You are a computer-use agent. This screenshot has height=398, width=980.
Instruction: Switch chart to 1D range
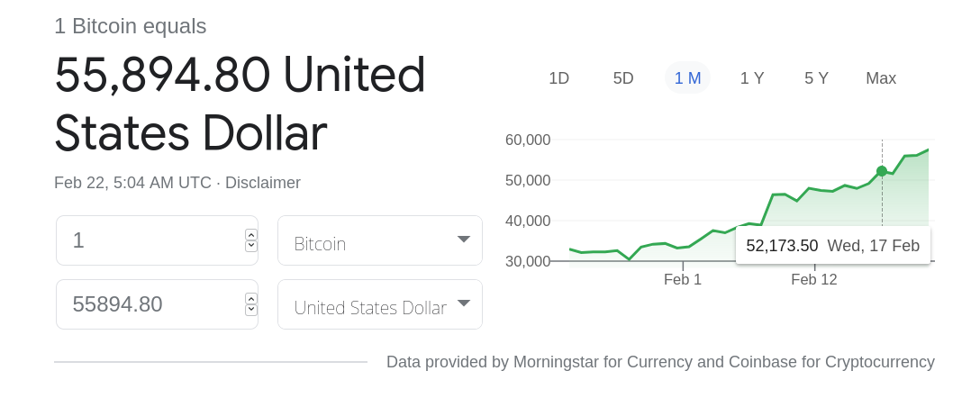[x=558, y=78]
